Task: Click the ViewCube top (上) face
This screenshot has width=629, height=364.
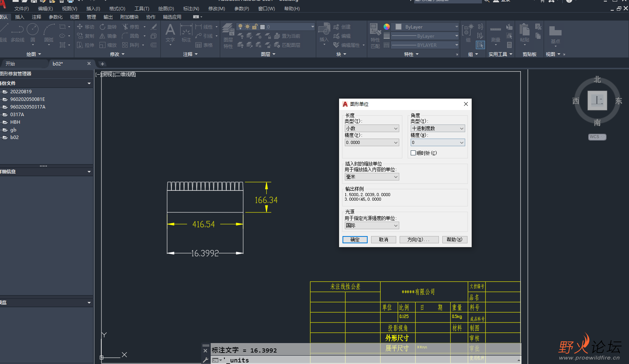Action: point(597,101)
